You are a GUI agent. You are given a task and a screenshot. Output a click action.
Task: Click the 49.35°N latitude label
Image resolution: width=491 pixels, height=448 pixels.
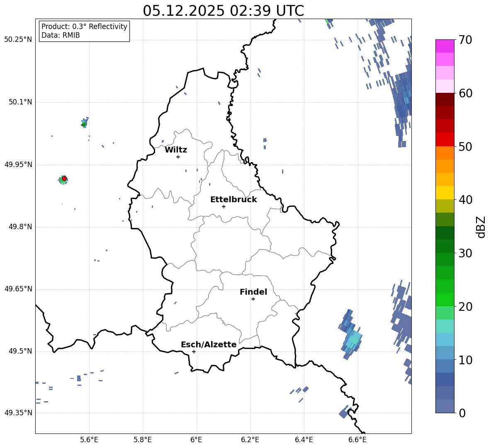pos(18,413)
